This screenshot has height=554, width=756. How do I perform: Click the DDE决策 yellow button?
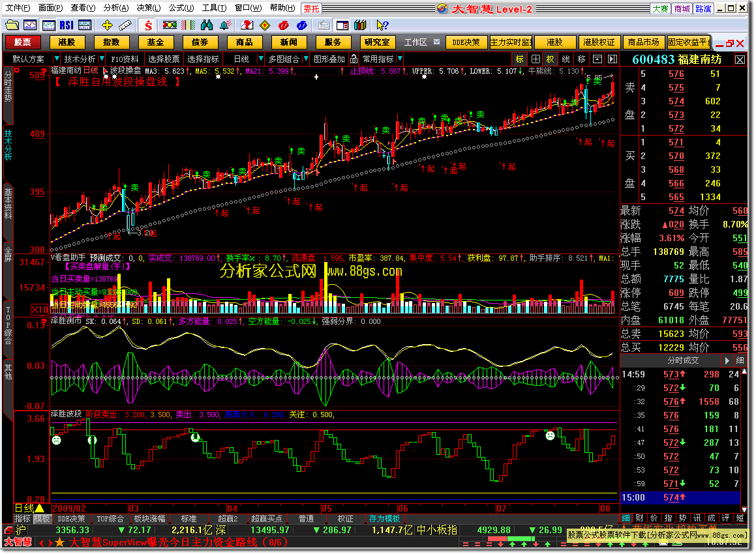click(x=466, y=42)
